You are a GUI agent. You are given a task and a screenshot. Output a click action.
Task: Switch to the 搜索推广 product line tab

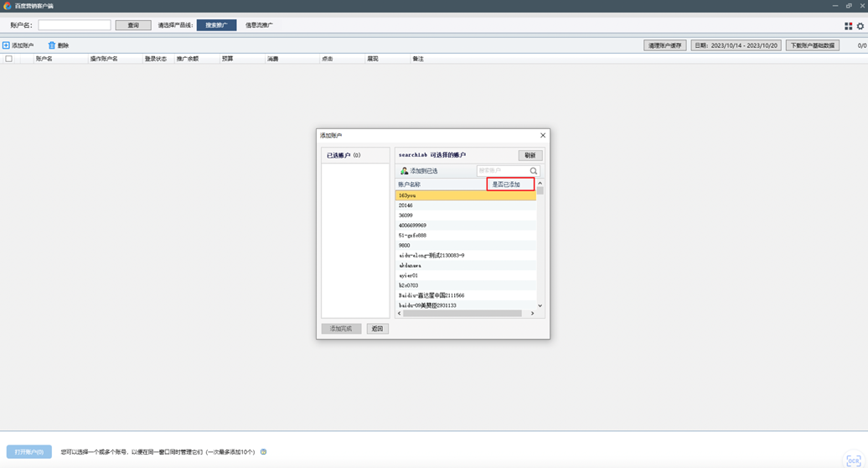216,25
